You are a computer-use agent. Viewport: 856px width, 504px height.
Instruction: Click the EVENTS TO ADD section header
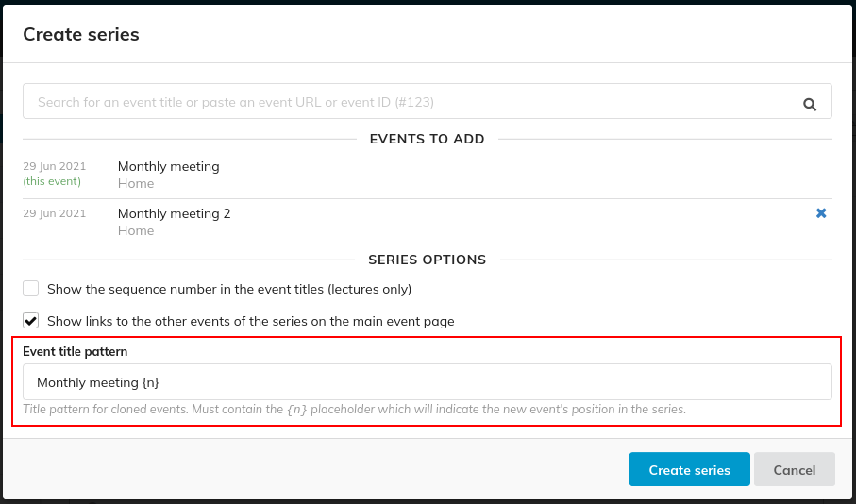(428, 140)
